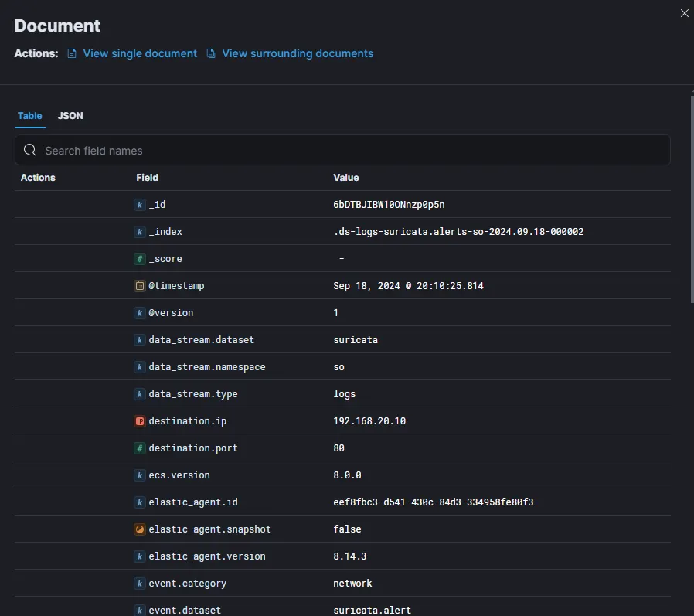The image size is (694, 616).
Task: Open View single document link
Action: click(x=140, y=54)
